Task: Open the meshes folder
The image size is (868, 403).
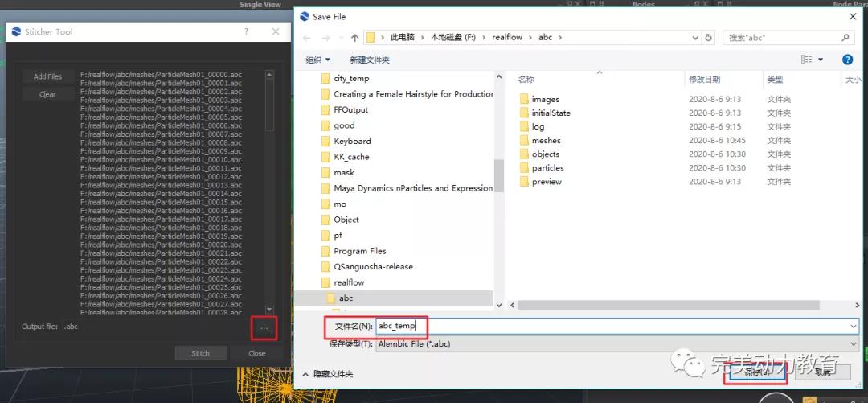Action: click(x=546, y=141)
